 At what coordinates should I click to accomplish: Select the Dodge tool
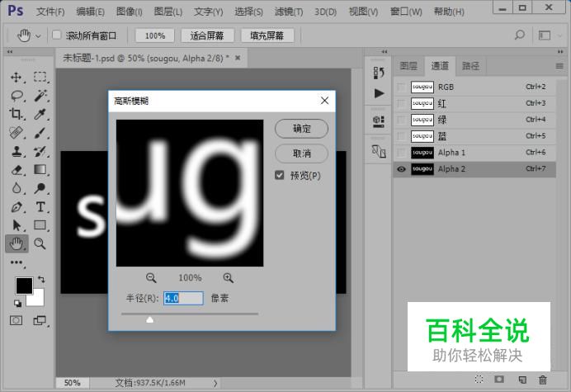coord(40,188)
